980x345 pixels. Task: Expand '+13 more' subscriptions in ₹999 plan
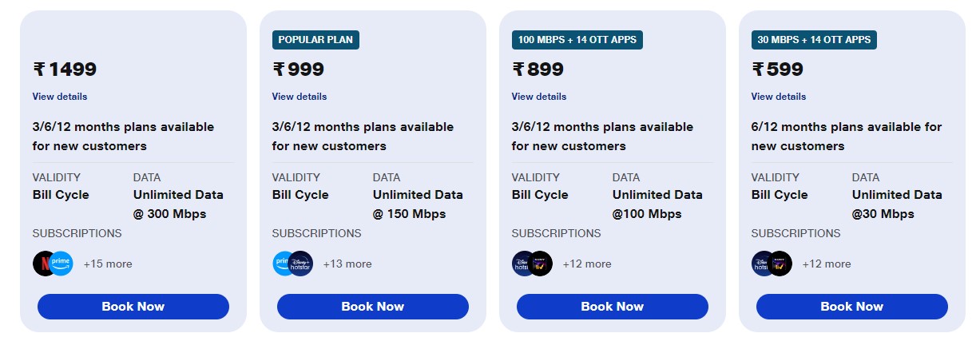point(347,264)
